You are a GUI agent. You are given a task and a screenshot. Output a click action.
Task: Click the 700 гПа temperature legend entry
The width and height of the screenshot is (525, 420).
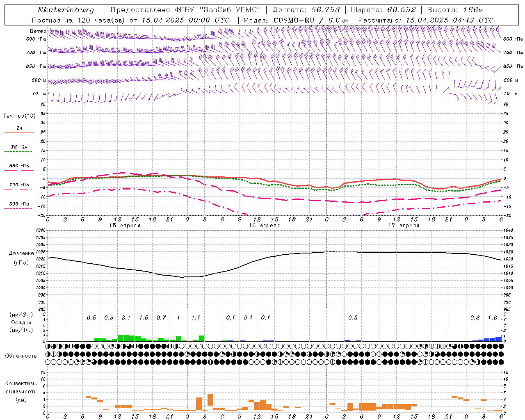19,185
